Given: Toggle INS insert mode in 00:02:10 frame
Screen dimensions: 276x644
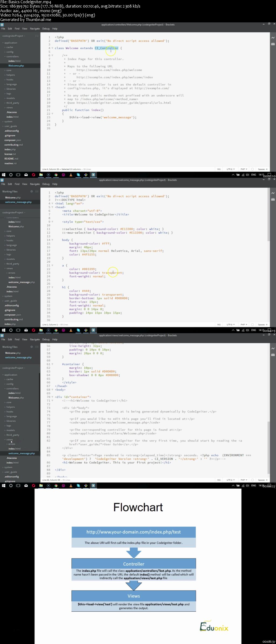Looking at the screenshot, I should [x=219, y=169].
